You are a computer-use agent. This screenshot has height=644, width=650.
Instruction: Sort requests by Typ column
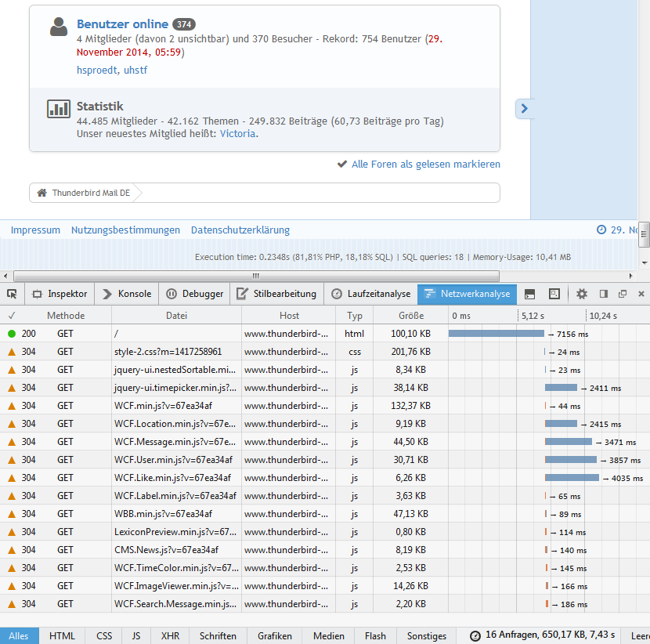[x=355, y=316]
